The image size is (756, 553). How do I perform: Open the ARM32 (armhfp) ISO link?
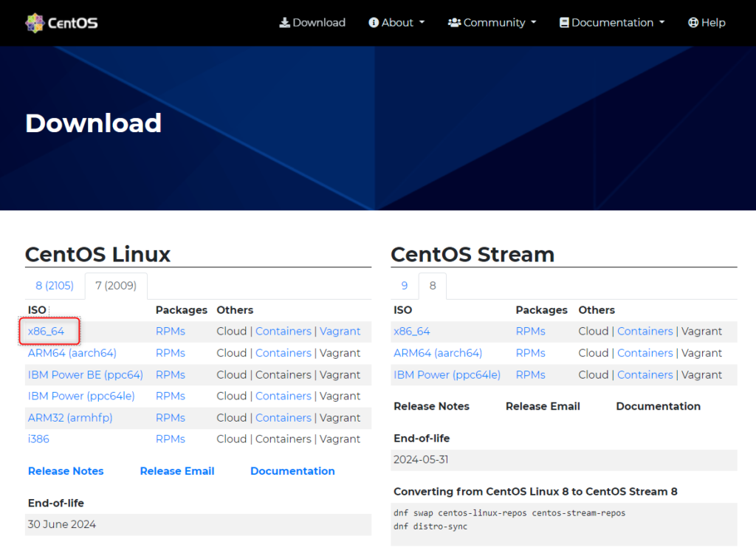pyautogui.click(x=70, y=418)
